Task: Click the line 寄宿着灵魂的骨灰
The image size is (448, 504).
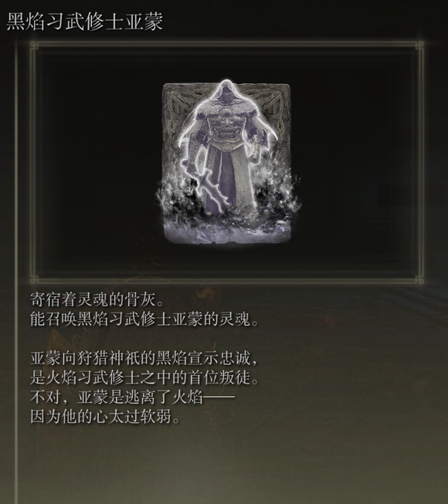Action: coord(97,299)
